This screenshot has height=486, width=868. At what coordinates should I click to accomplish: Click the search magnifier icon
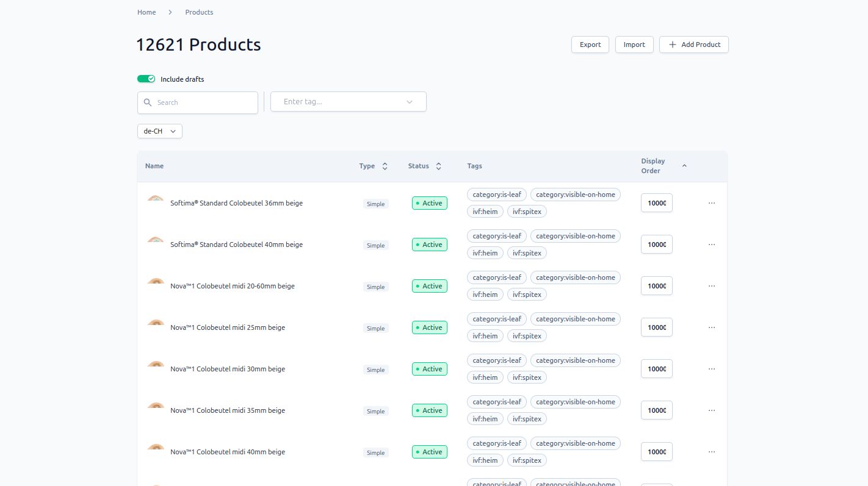point(148,102)
